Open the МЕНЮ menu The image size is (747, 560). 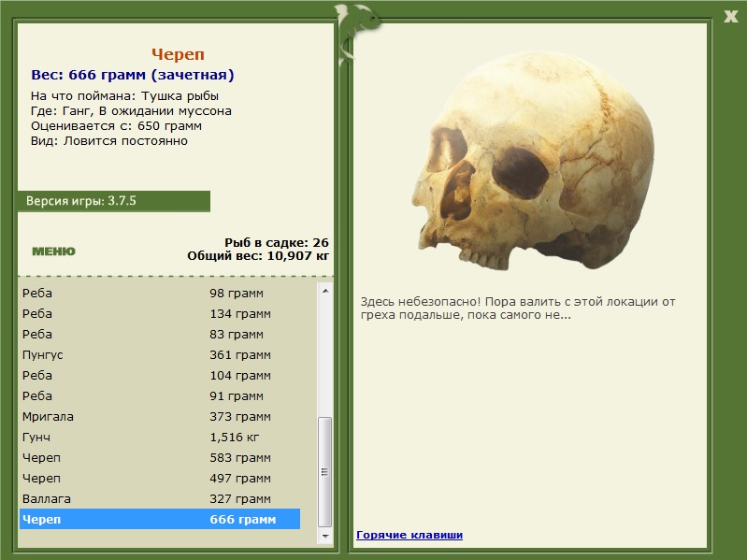(53, 251)
